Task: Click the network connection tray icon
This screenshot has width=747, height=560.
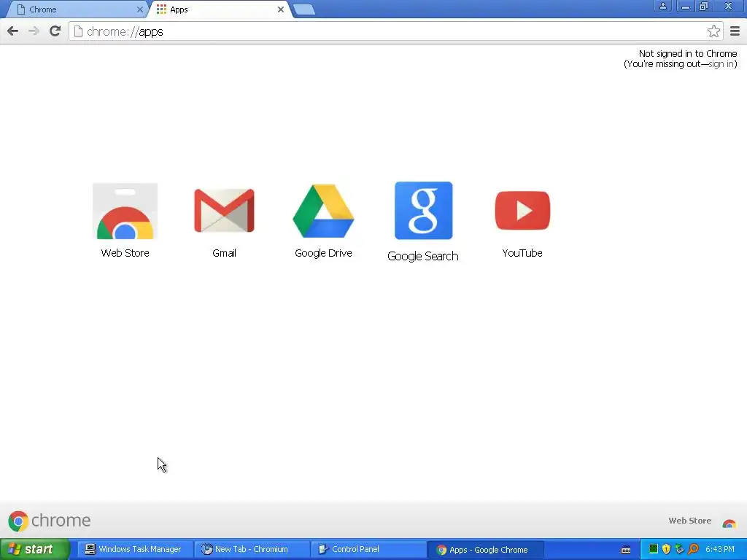Action: tap(680, 549)
